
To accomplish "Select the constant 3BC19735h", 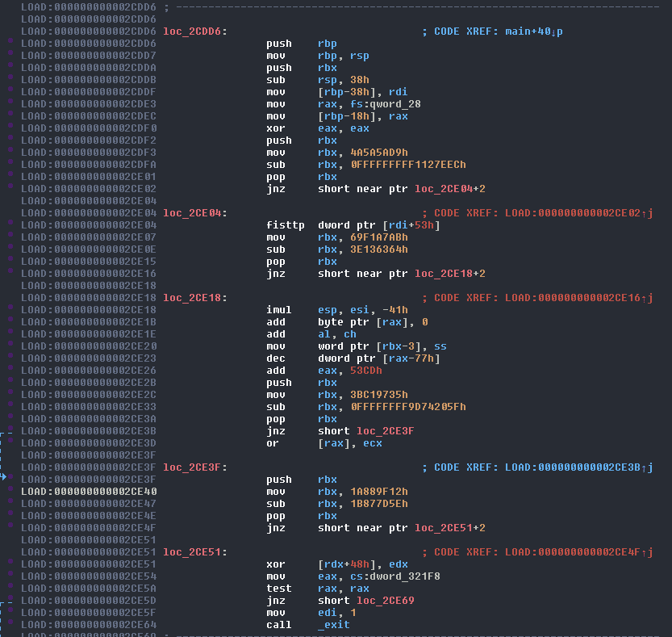I will point(379,395).
